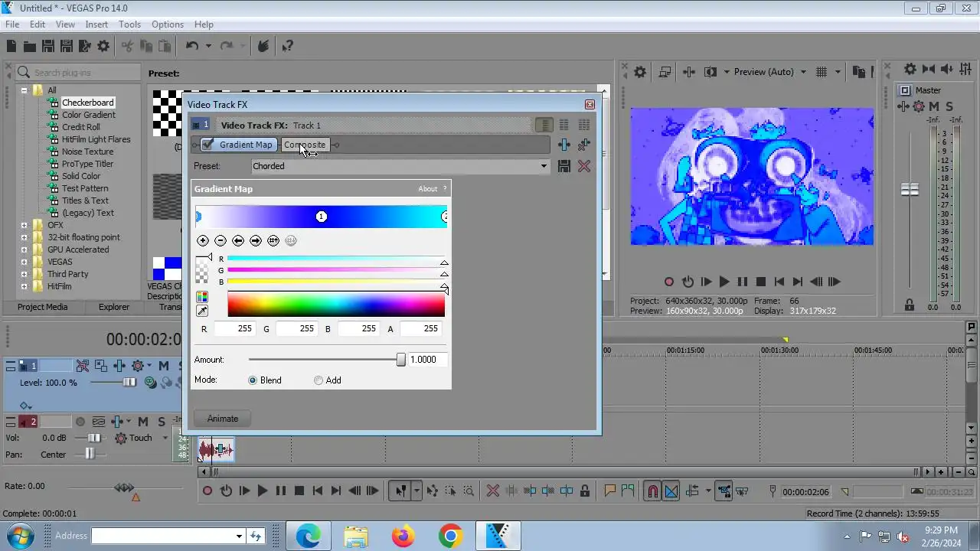This screenshot has width=980, height=551.
Task: Save the Chorded preset disk icon
Action: 564,166
